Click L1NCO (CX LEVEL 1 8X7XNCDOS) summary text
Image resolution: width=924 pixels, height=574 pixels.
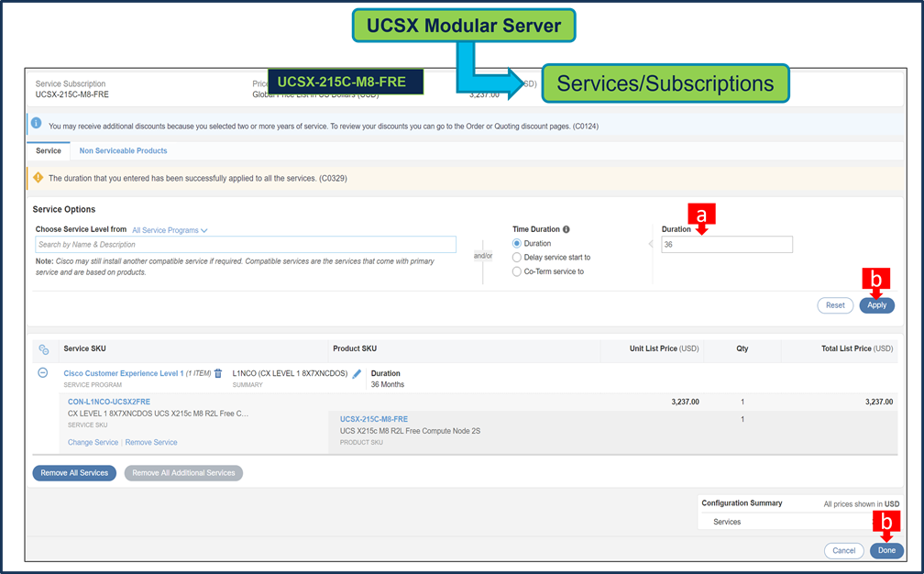tap(290, 373)
